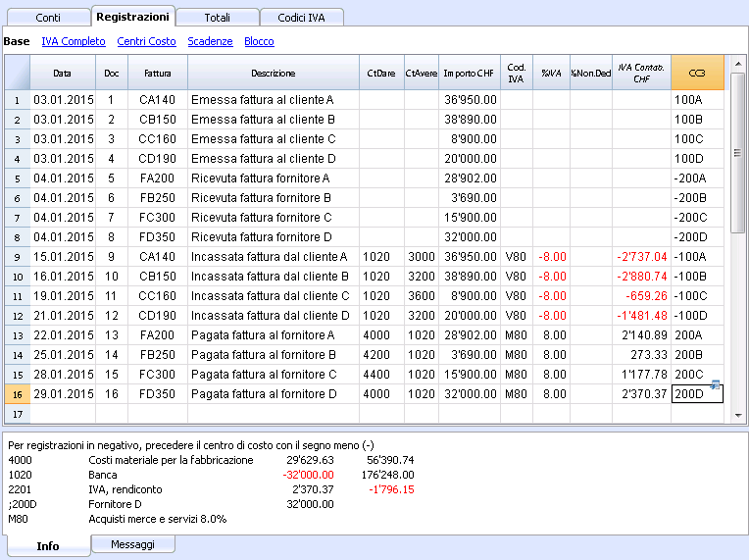Image resolution: width=749 pixels, height=560 pixels.
Task: Open the IVA Completo view link
Action: [x=74, y=41]
